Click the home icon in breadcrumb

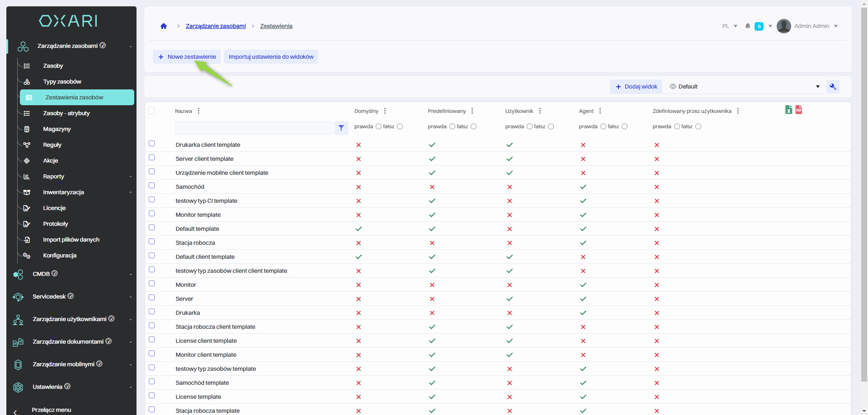(164, 26)
